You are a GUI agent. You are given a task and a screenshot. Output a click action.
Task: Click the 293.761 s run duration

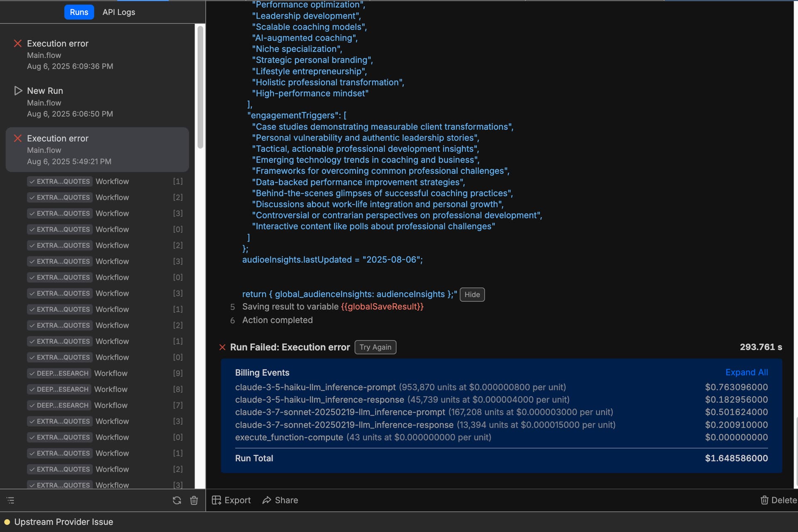pyautogui.click(x=761, y=347)
